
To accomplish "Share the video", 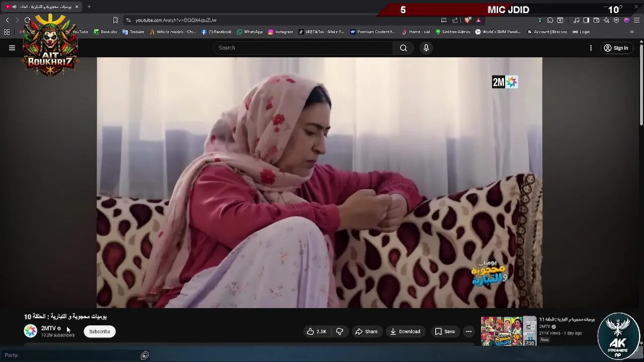I will [x=366, y=331].
